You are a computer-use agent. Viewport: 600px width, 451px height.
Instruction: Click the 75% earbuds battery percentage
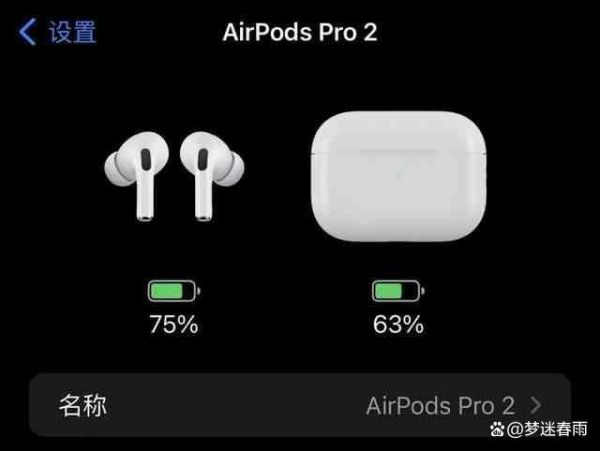pyautogui.click(x=174, y=324)
